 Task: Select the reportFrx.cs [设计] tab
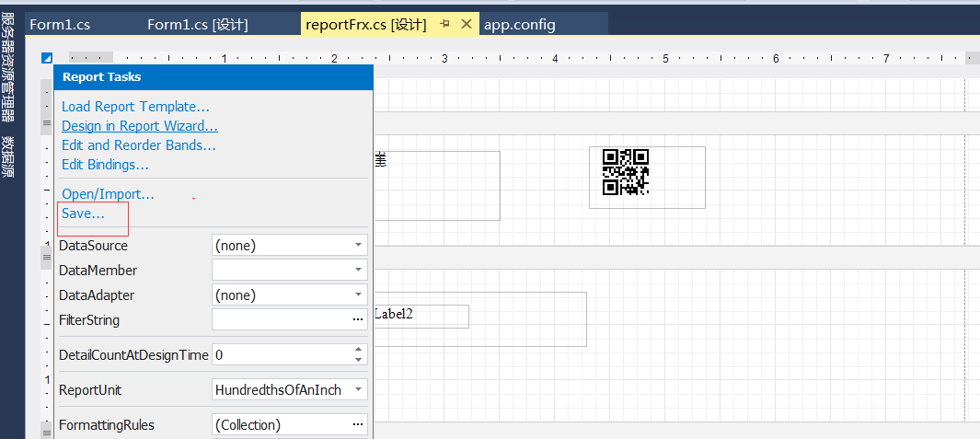click(x=366, y=24)
